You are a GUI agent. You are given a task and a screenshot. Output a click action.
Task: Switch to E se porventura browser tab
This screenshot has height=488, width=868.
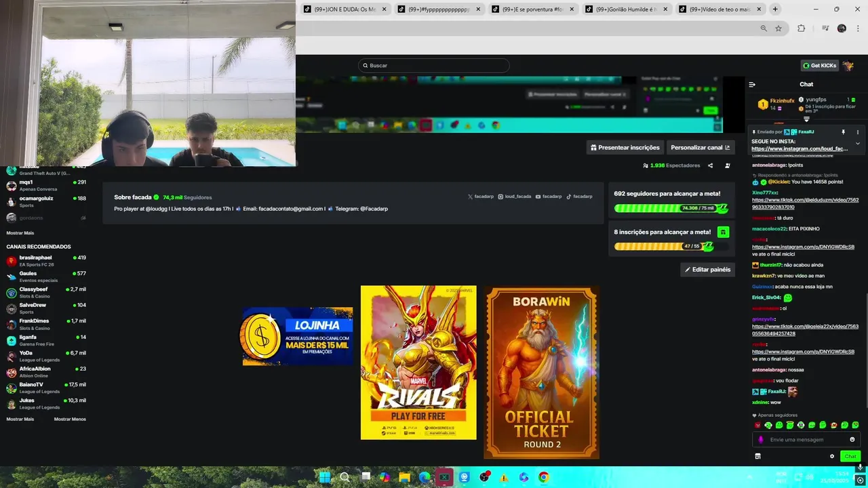point(533,9)
